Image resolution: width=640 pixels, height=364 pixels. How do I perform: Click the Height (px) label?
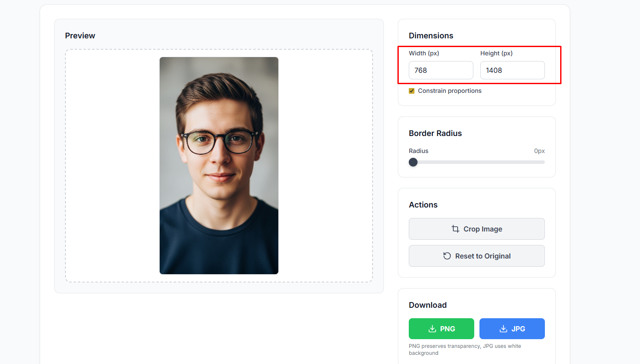(x=496, y=53)
